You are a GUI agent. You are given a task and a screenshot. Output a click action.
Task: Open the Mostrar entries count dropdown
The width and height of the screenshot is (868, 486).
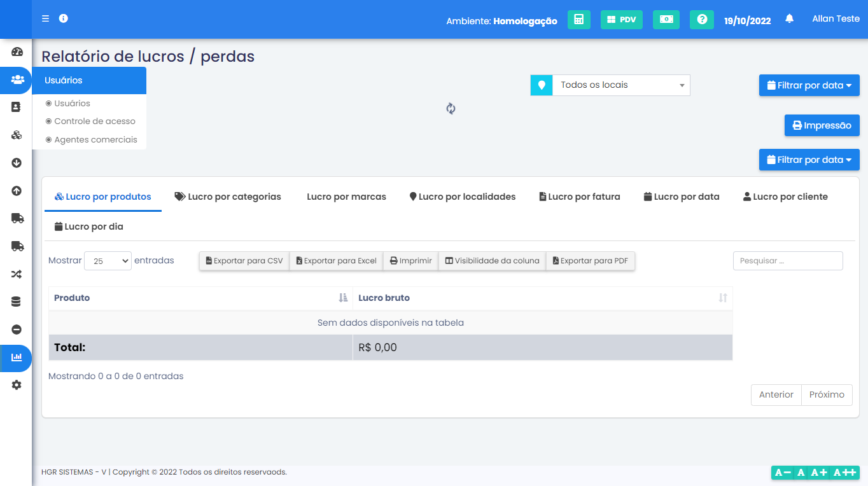[x=108, y=261]
